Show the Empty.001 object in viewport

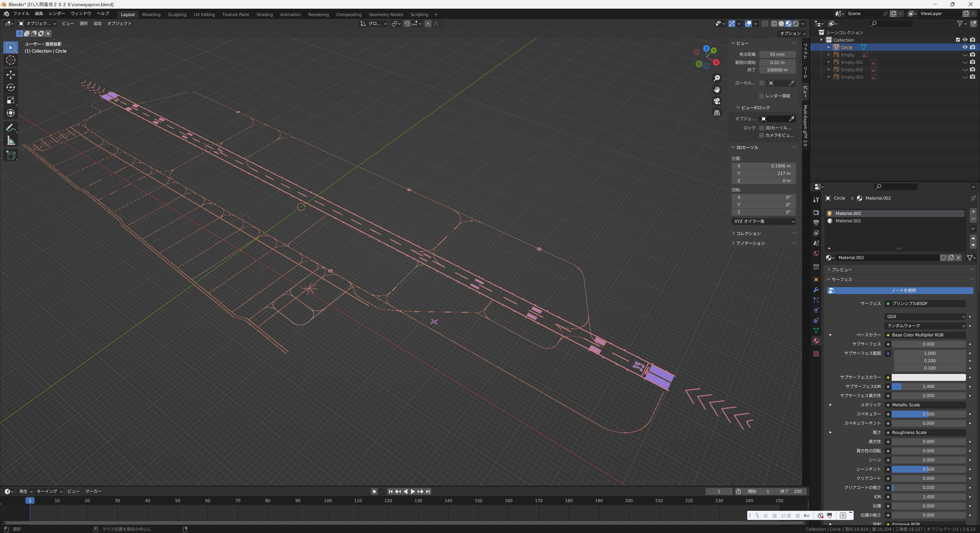965,62
